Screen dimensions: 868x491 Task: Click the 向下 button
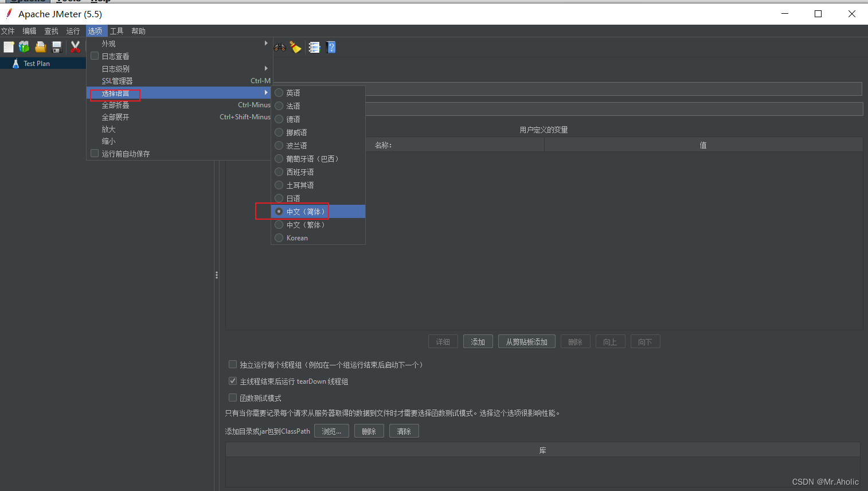646,342
